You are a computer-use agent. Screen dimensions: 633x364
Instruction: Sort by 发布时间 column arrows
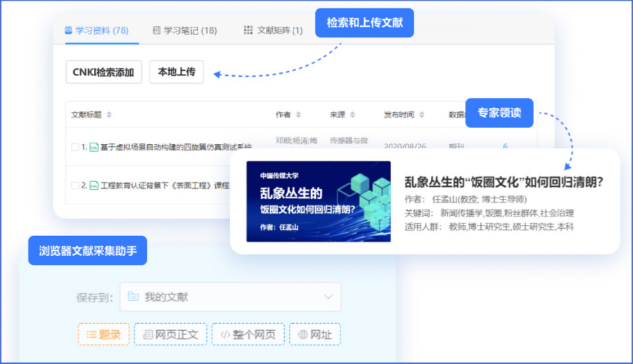(x=421, y=115)
